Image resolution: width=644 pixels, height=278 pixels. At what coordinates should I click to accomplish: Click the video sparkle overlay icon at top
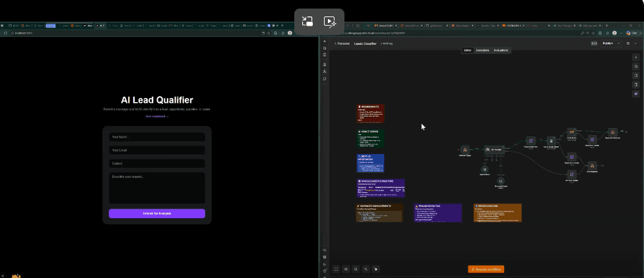point(330,21)
